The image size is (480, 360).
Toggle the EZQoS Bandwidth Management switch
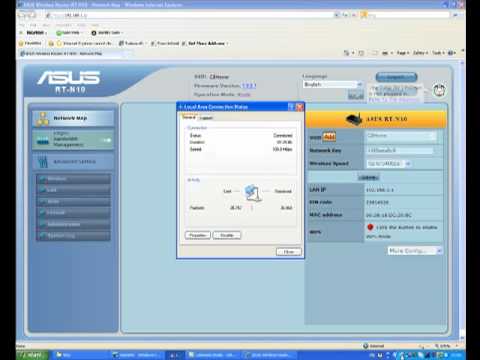pyautogui.click(x=107, y=140)
